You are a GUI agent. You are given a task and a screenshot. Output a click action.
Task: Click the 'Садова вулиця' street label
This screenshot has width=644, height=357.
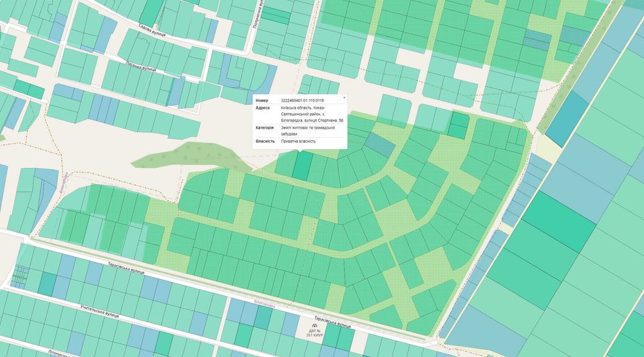coord(152,30)
